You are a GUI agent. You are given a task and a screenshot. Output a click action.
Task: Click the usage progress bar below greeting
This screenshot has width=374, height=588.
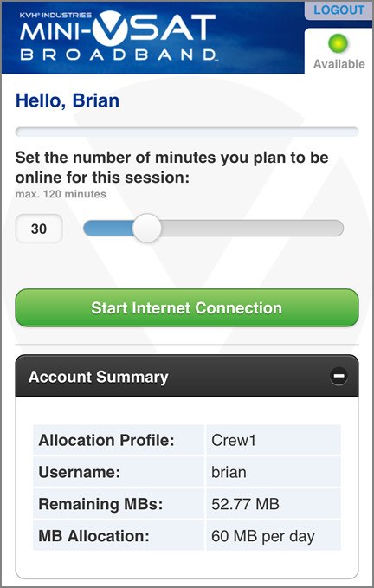pyautogui.click(x=187, y=132)
